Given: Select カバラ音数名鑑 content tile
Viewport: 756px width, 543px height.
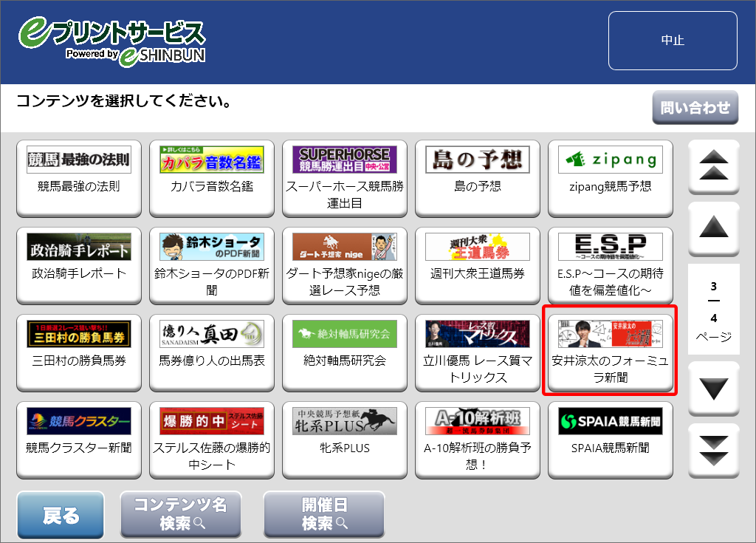Looking at the screenshot, I should pyautogui.click(x=212, y=179).
